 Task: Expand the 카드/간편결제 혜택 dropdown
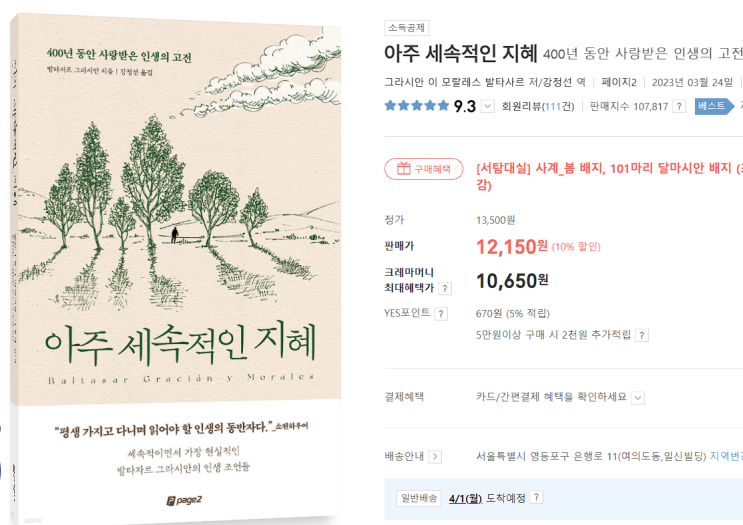(x=638, y=397)
